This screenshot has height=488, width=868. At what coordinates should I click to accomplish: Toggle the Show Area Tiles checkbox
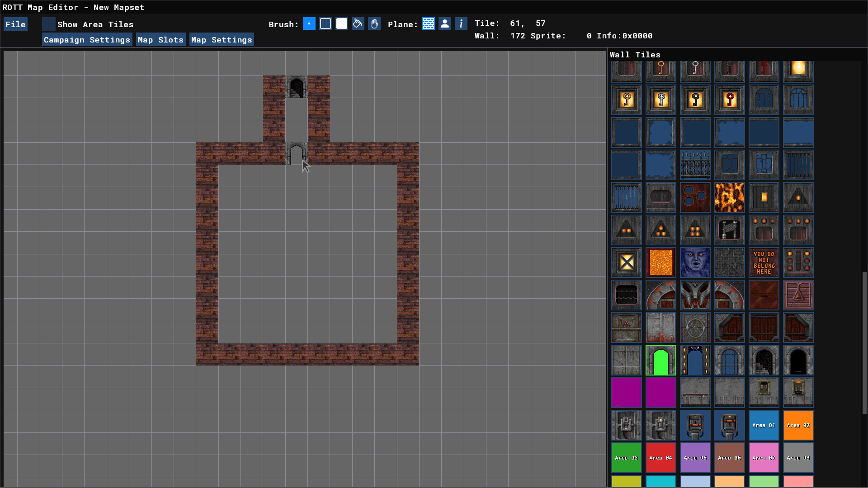49,24
